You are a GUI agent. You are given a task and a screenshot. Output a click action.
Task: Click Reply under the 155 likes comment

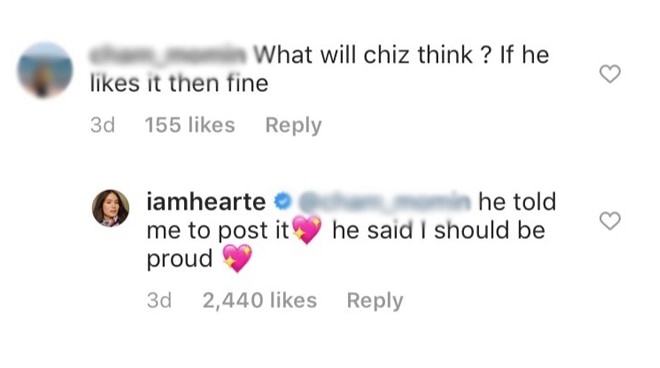pos(293,125)
